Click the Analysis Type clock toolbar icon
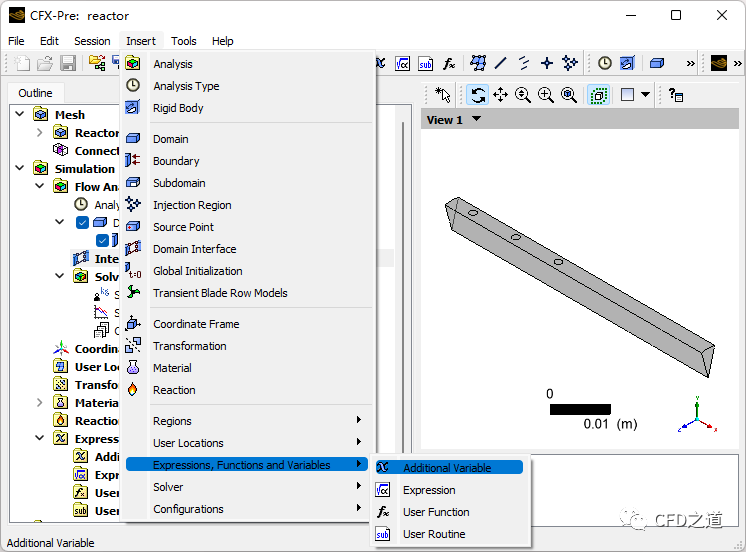Screen dimensions: 746x552 (605, 63)
